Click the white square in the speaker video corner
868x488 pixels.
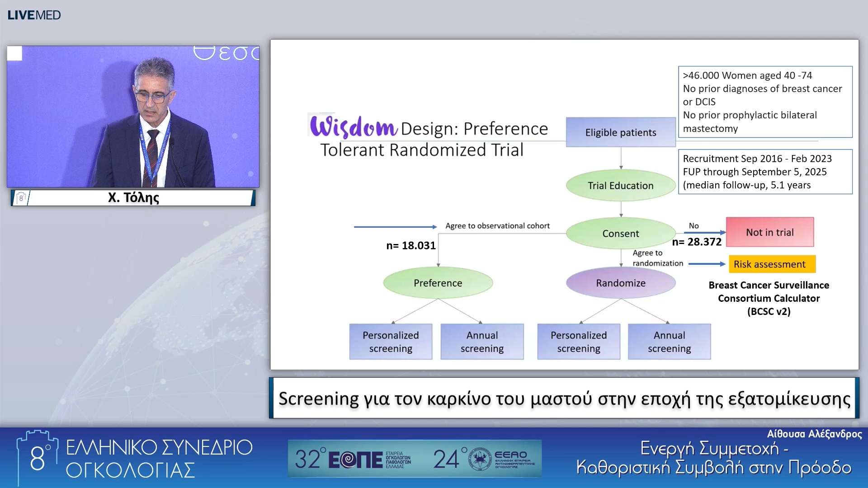coord(14,53)
